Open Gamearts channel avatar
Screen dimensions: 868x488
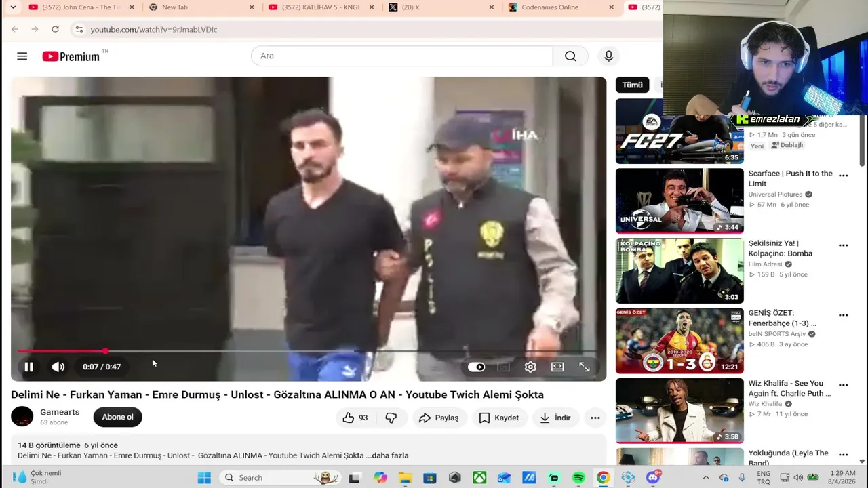22,416
